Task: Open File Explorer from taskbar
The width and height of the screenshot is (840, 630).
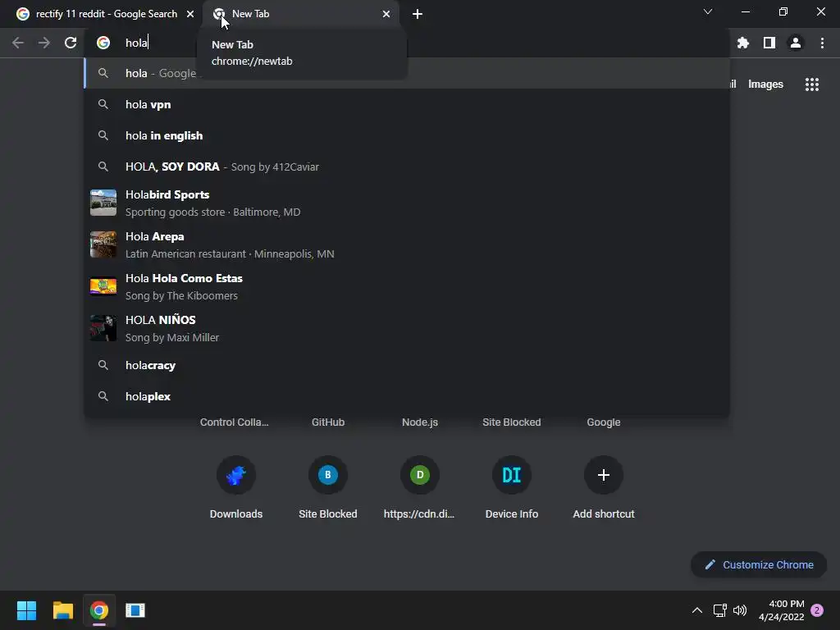Action: pyautogui.click(x=62, y=610)
